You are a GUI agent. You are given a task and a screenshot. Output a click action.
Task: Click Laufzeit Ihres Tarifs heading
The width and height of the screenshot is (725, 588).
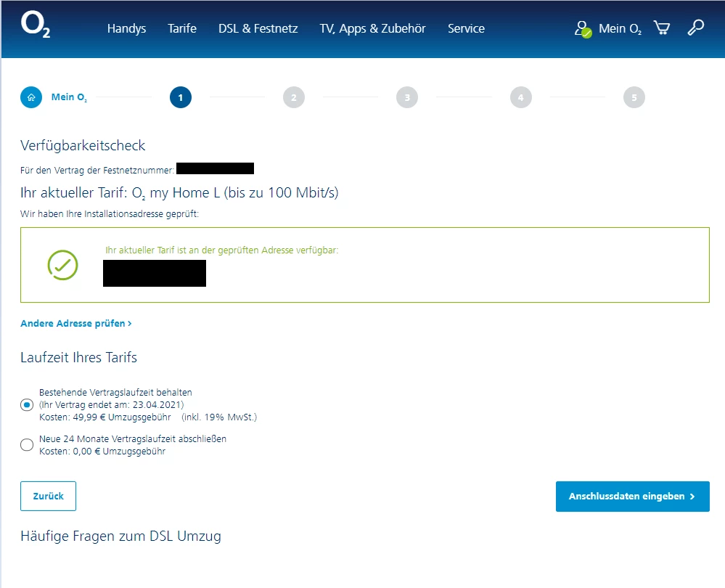pyautogui.click(x=78, y=358)
